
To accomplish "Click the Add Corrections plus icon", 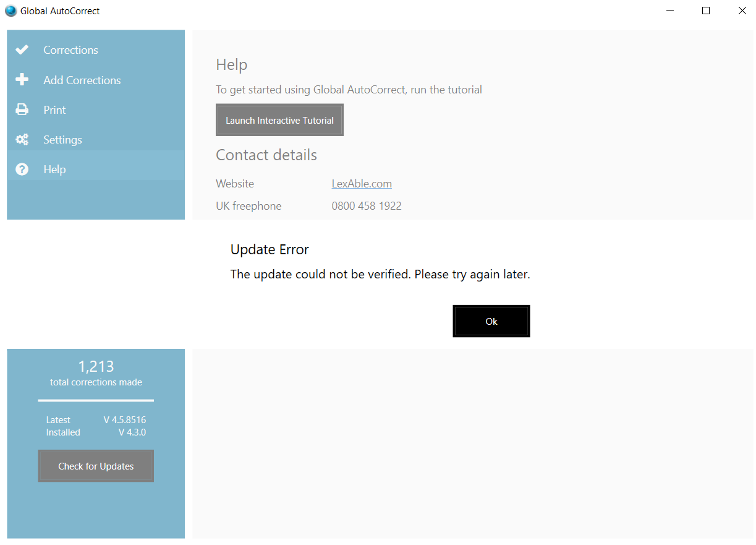I will coord(22,80).
